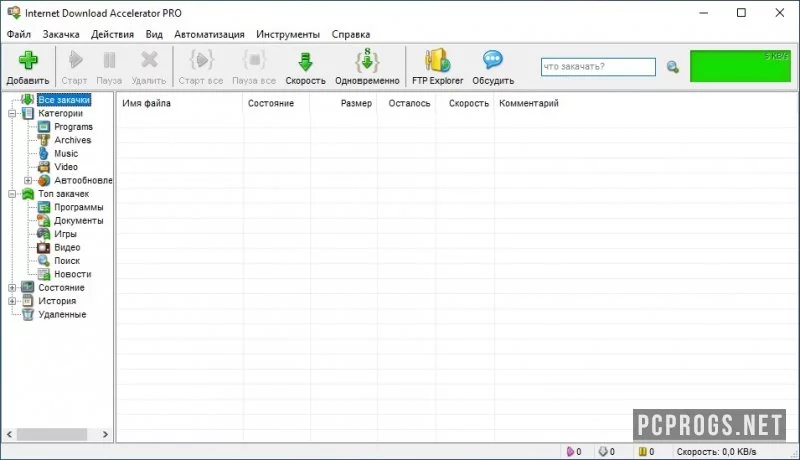Select the Категории tree label
The height and width of the screenshot is (460, 800).
pos(60,113)
